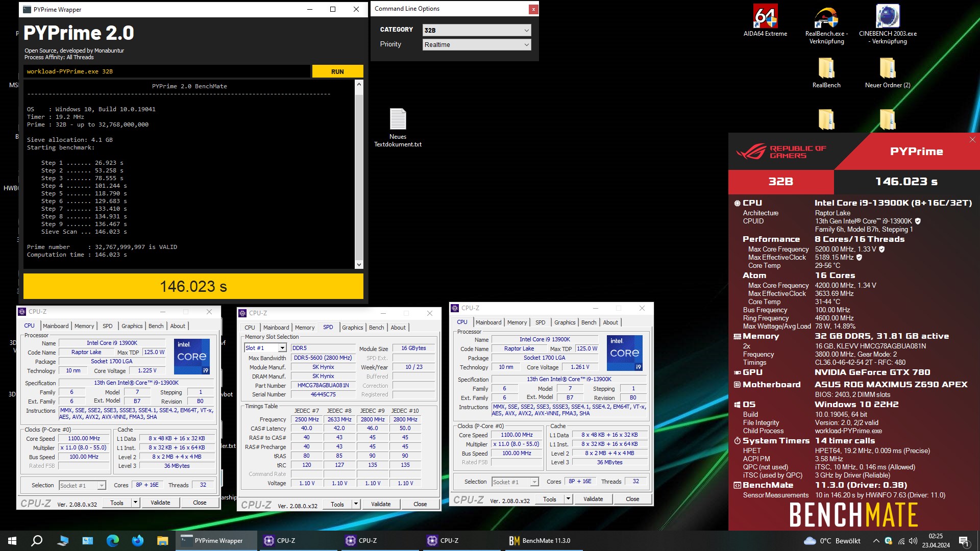Open volume tray icon
This screenshot has height=551, width=980.
click(913, 541)
